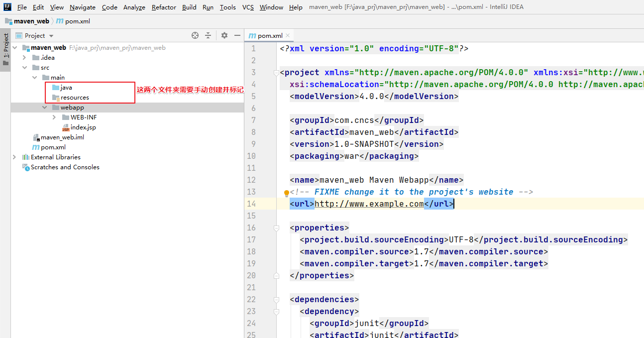Screen dimensions: 644x338
Task: Select index.jsp in the project tree
Action: [83, 127]
